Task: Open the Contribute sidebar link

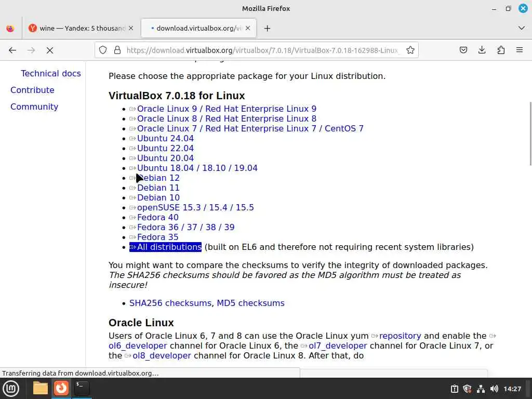Action: [x=32, y=90]
